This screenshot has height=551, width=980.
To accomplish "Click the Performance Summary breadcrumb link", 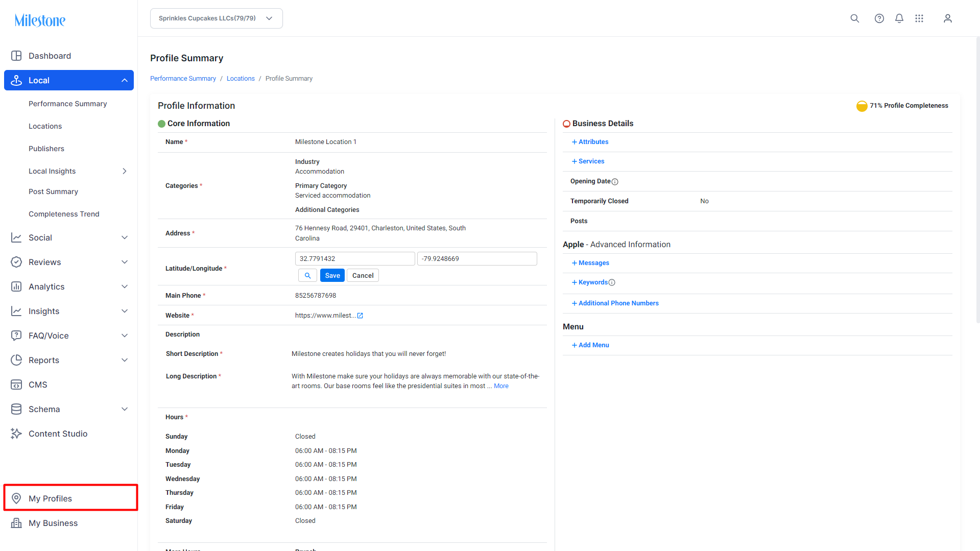I will pos(183,79).
